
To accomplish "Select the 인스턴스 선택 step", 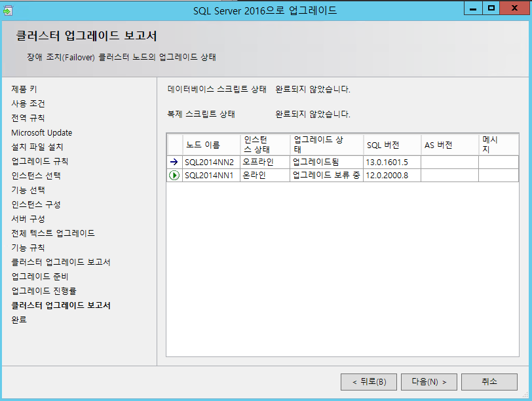I will click(36, 176).
